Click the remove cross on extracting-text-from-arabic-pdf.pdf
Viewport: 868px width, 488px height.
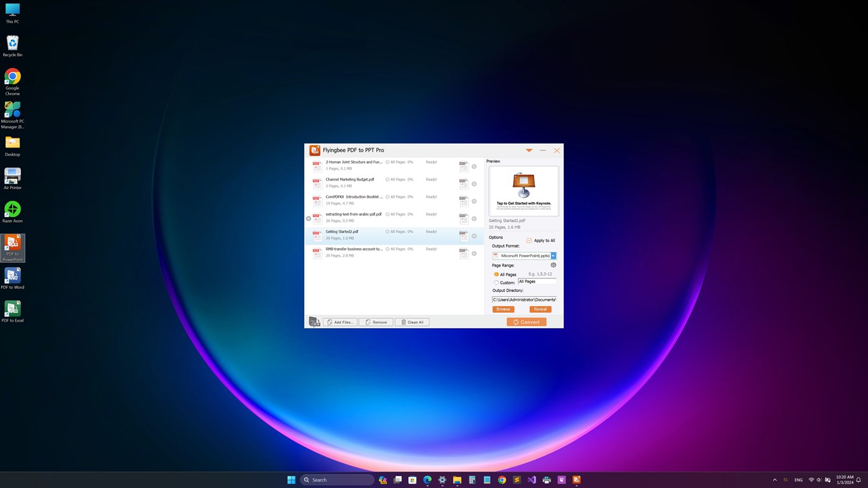(308, 218)
